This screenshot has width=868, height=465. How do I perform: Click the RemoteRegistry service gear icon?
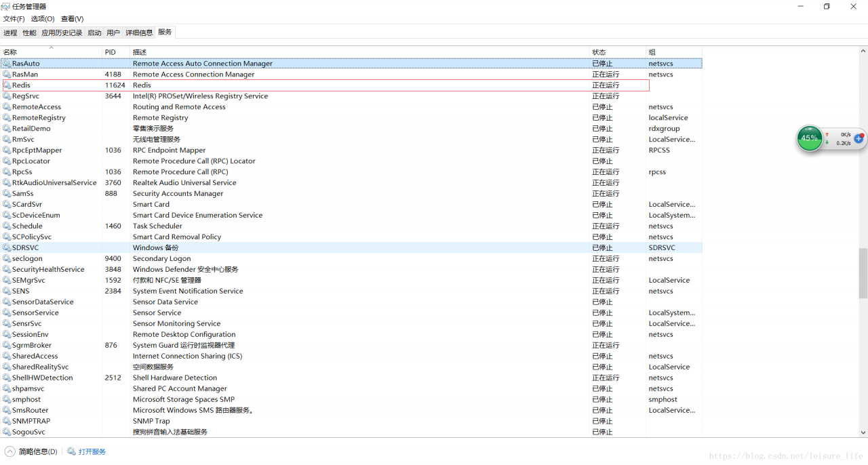coord(7,117)
